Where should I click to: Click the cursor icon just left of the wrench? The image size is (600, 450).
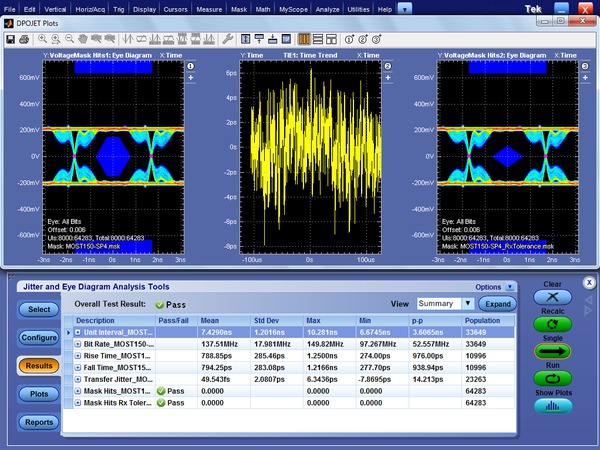click(x=209, y=39)
